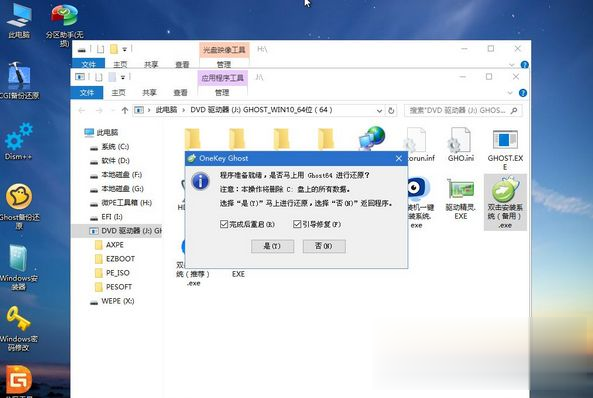Select 软件 (D:) drive in tree
This screenshot has height=398, width=593.
coord(115,160)
